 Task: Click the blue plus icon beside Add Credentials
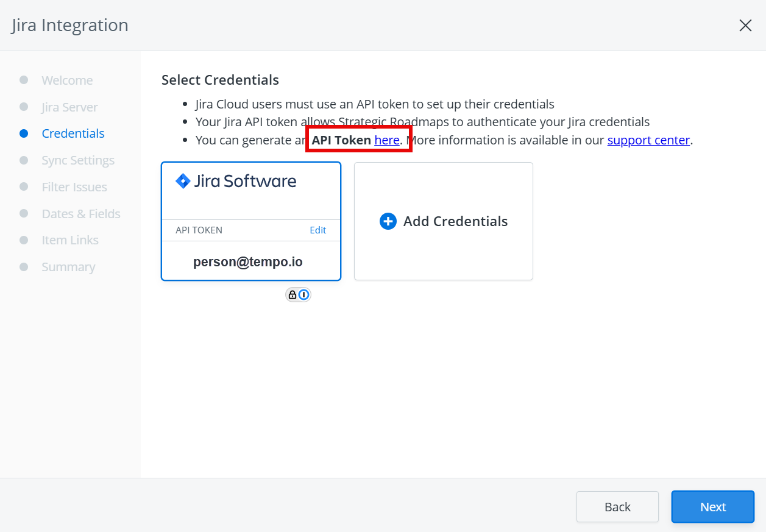[388, 221]
